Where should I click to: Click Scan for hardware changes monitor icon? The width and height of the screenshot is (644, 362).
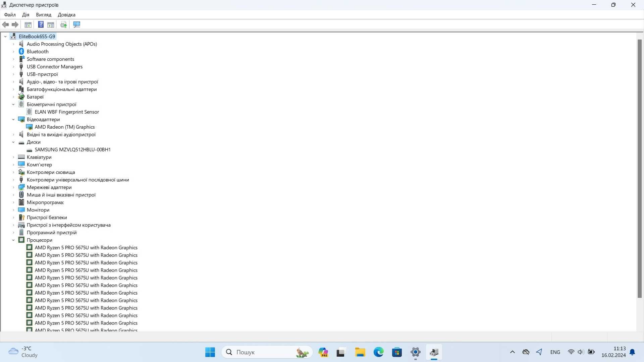[77, 24]
